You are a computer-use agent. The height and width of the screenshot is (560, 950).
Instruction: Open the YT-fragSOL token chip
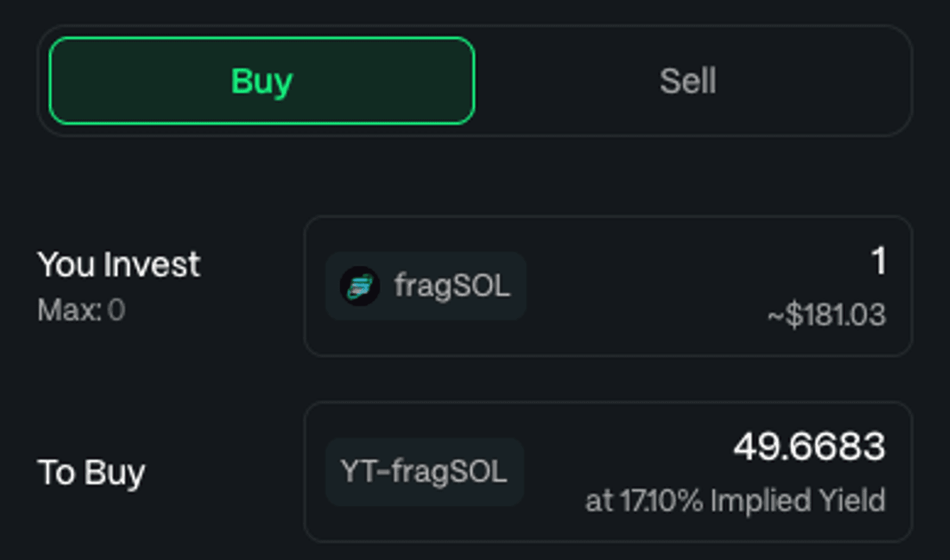425,472
